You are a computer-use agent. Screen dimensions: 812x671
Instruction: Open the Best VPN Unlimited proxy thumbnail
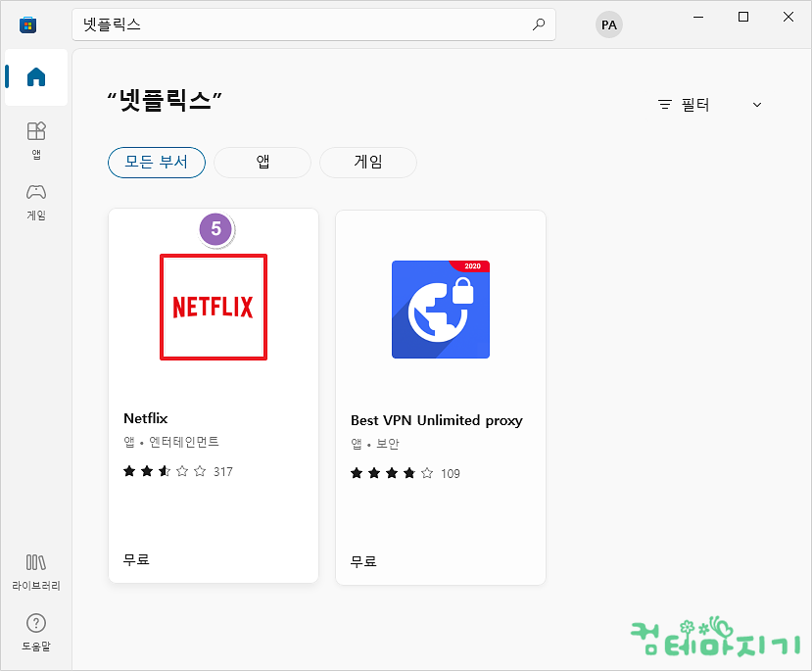441,310
